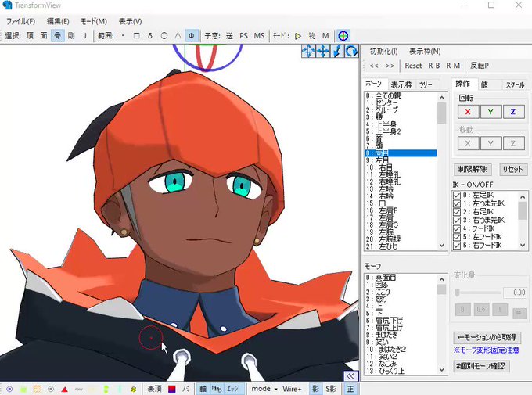Click the Reset toolbar button
532x395 pixels.
click(413, 66)
